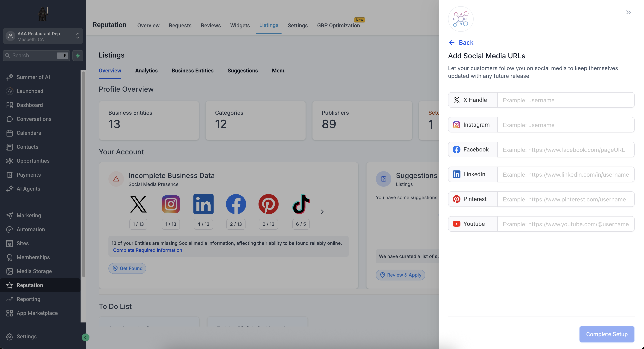This screenshot has height=349, width=644.
Task: Open the GBP Optimization tab
Action: click(338, 26)
